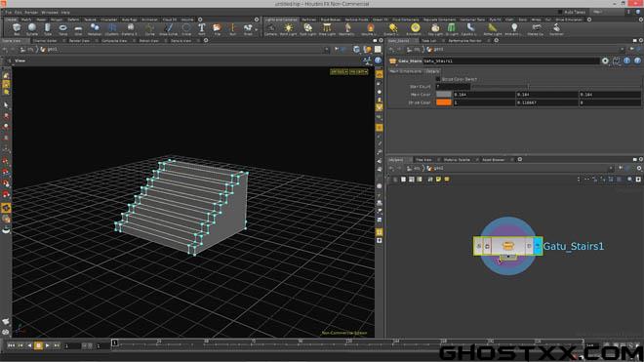Add a Camera from the shelf
The height and width of the screenshot is (362, 644).
coord(270,28)
